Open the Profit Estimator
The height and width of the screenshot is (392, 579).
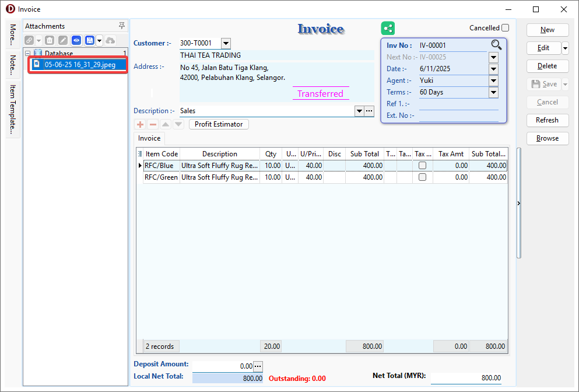pos(219,124)
